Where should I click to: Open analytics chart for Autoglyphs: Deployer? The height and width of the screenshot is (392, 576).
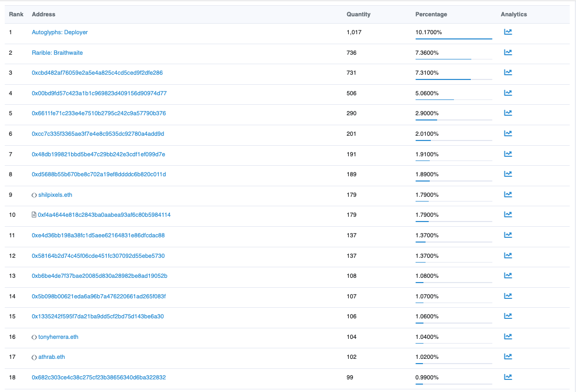coord(508,32)
